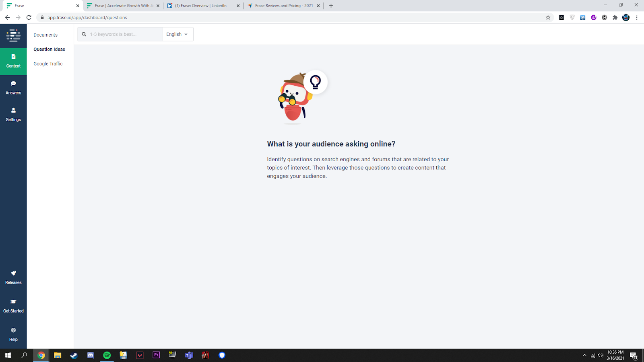
Task: Click the detective robot illustration
Action: coord(302,97)
